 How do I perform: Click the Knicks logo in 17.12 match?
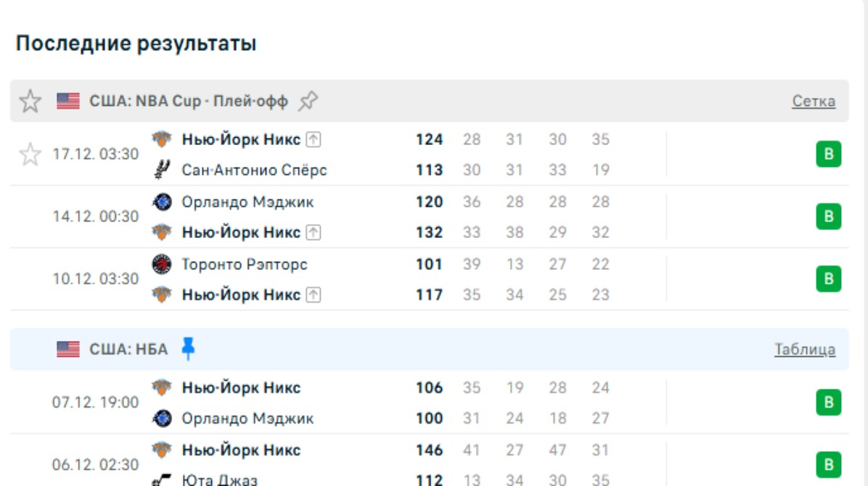(x=161, y=139)
